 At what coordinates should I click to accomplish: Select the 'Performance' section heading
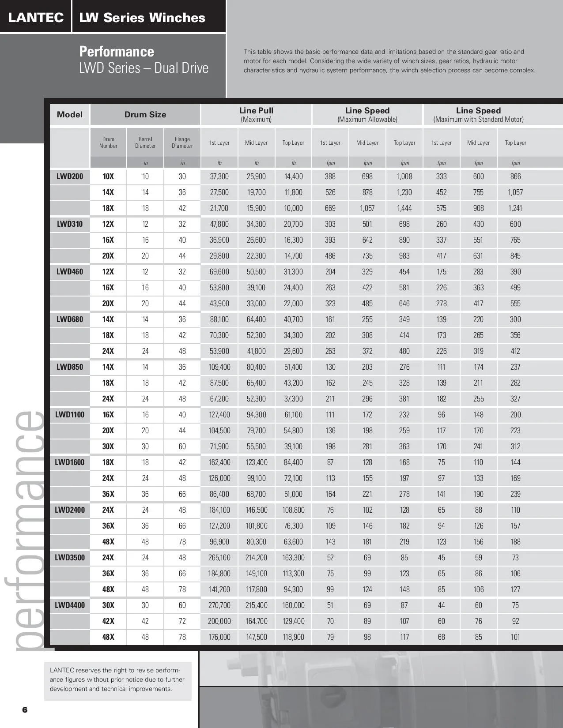coord(117,52)
